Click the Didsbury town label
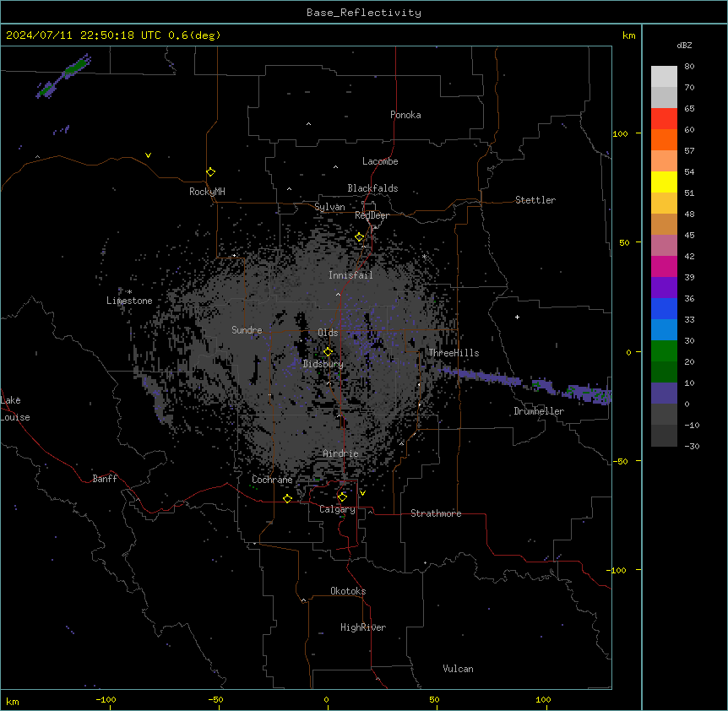Screen dimensions: 728x711 pyautogui.click(x=323, y=364)
